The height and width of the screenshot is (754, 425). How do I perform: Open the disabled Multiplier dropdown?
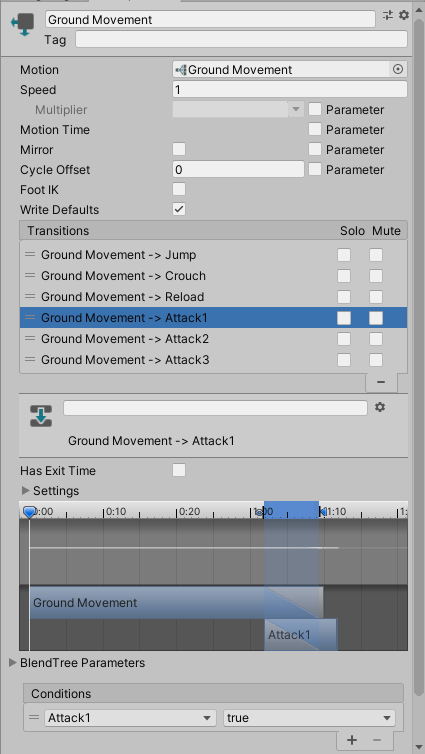tap(238, 110)
